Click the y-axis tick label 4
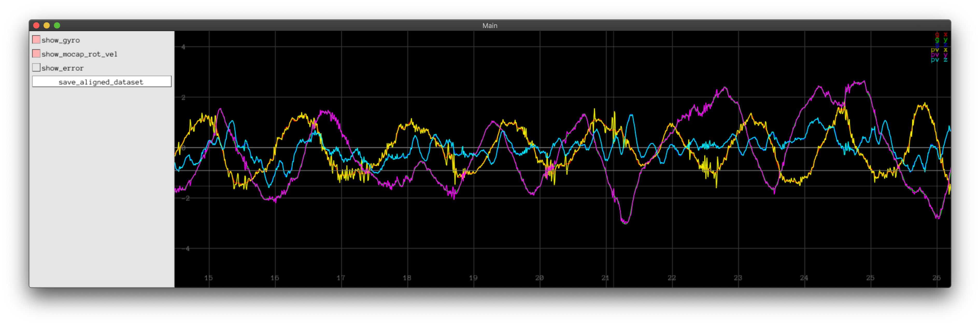 click(183, 47)
